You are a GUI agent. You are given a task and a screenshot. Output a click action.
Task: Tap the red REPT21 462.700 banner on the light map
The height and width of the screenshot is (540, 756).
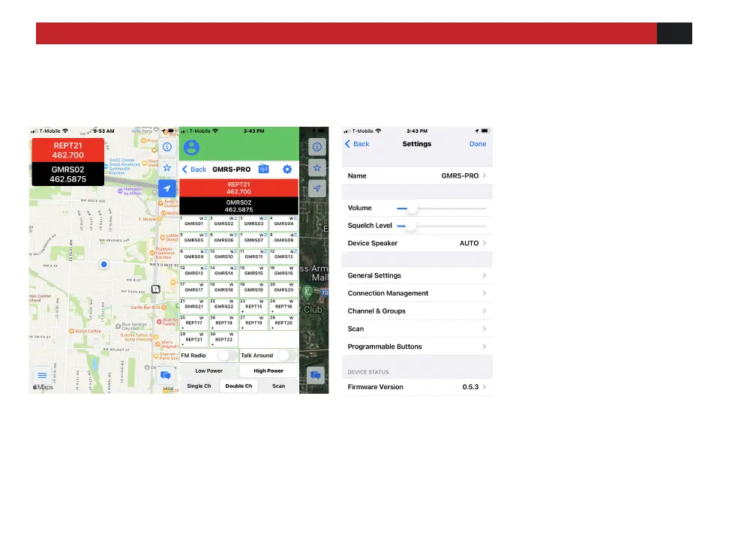(x=68, y=151)
